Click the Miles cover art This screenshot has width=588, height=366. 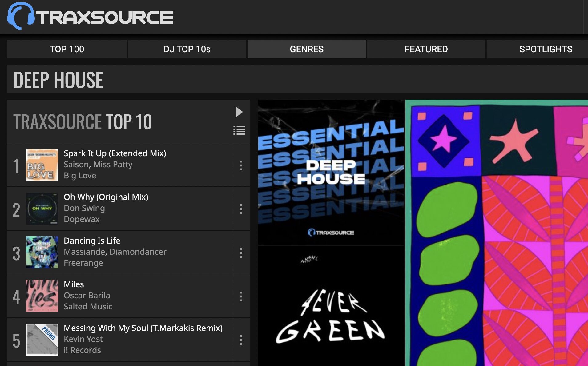point(42,296)
